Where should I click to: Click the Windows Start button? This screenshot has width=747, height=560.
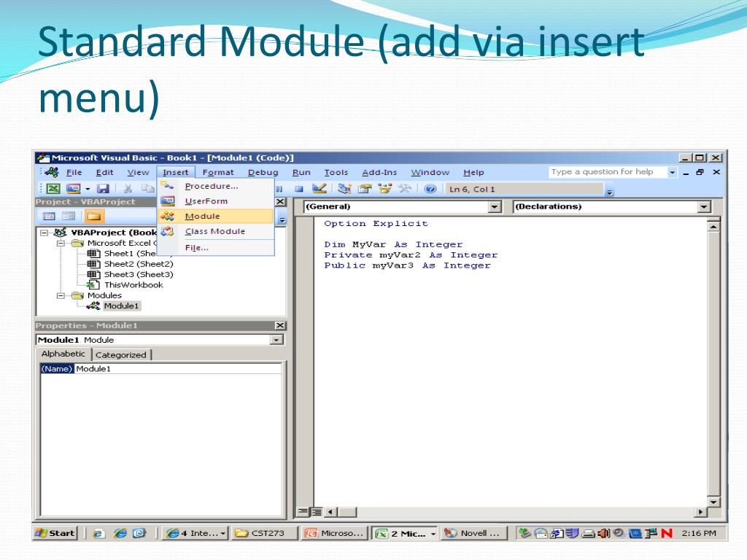(55, 533)
